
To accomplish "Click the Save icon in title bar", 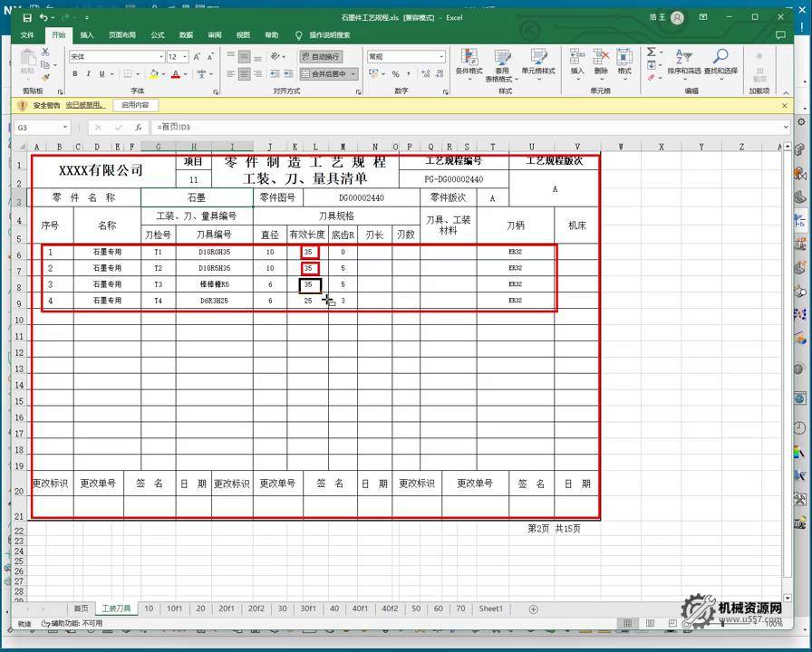I will [26, 17].
